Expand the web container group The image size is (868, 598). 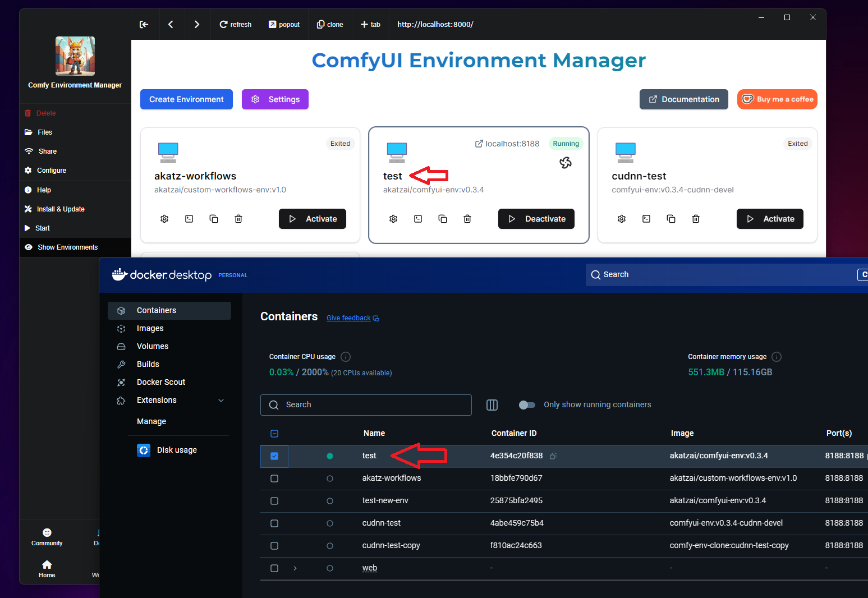point(295,568)
